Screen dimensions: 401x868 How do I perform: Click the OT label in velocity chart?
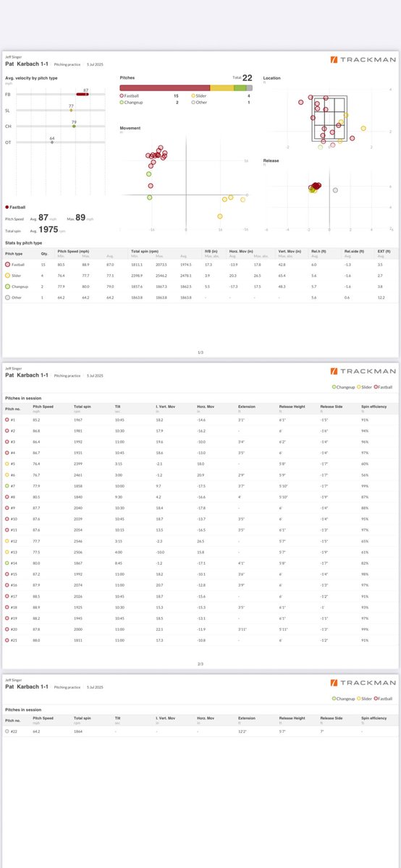pos(7,142)
